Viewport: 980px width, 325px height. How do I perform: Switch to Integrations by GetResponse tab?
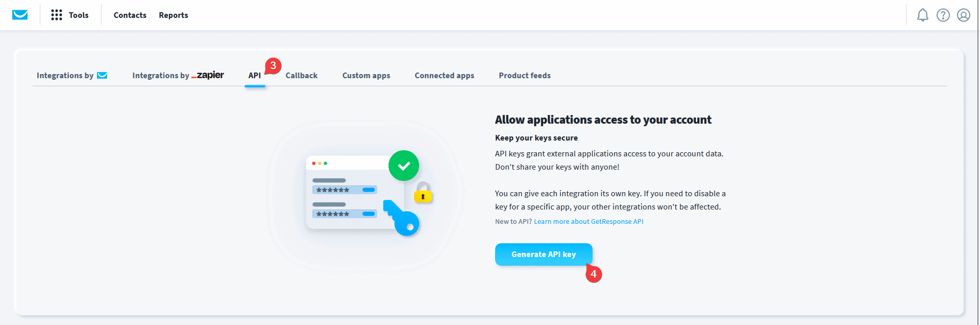click(72, 76)
